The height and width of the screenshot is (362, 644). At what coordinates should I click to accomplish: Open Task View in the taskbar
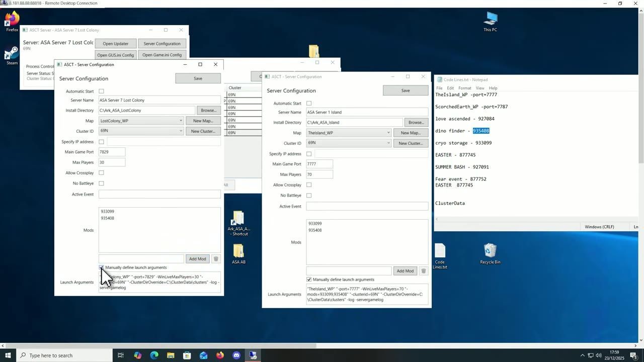(121, 355)
